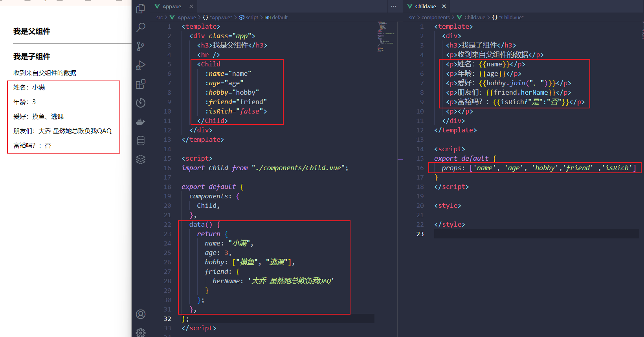Click '爱好: 摸鱼、逃课' in the browser page
Screen dimensions: 644x337
39,117
